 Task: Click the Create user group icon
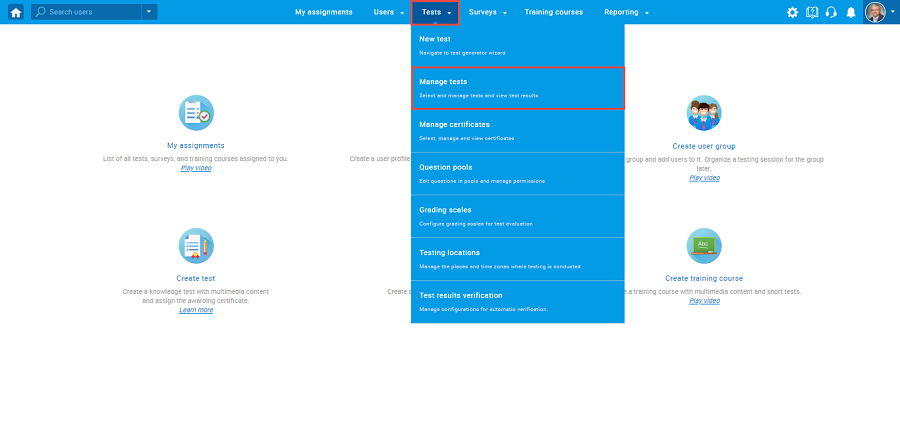coord(704,113)
